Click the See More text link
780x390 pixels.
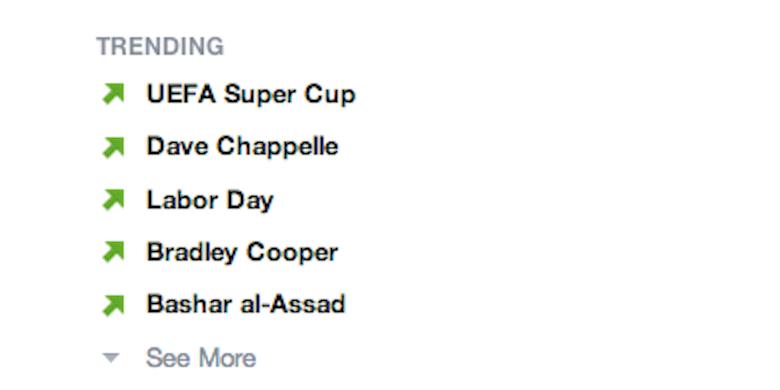tap(201, 358)
